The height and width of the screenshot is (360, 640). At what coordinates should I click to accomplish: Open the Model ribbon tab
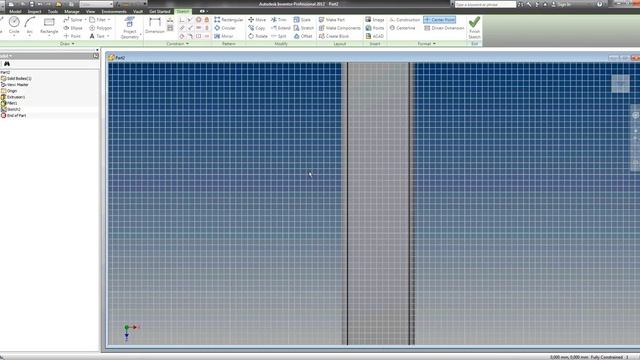[15, 11]
